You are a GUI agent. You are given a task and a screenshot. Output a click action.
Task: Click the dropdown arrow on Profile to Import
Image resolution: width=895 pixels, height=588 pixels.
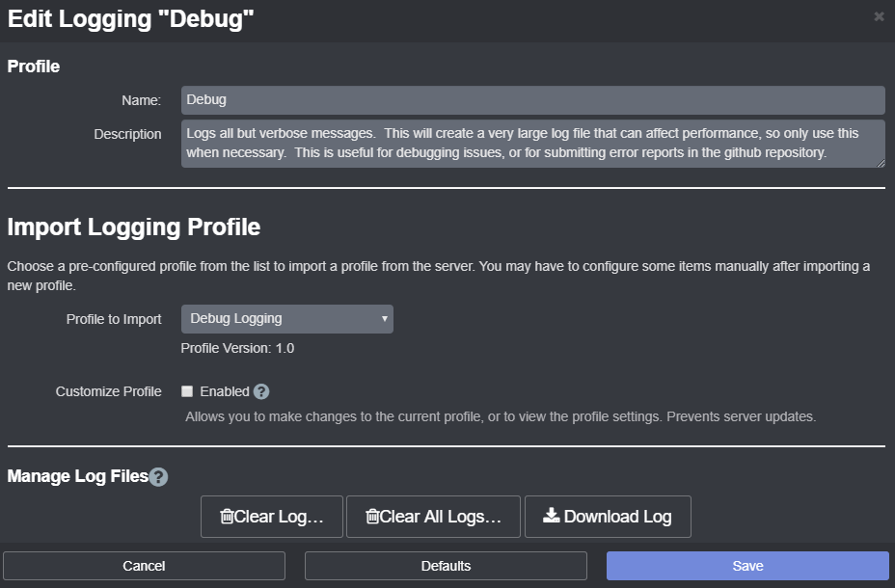(x=383, y=319)
